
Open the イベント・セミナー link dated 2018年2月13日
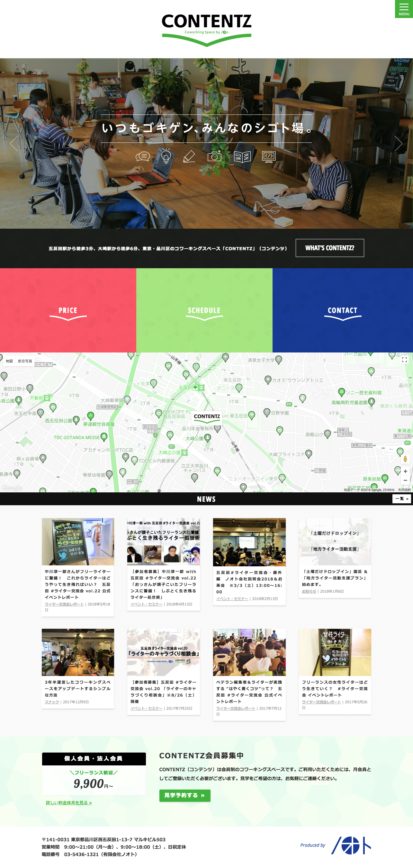click(232, 599)
